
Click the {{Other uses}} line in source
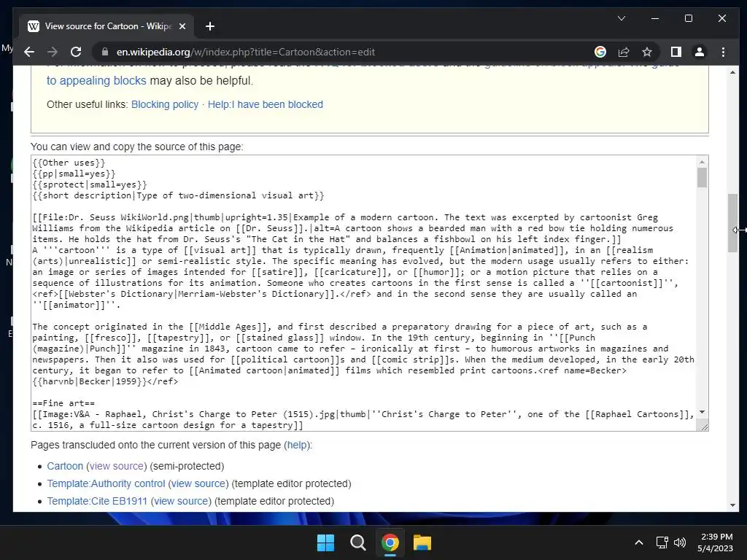pos(69,163)
